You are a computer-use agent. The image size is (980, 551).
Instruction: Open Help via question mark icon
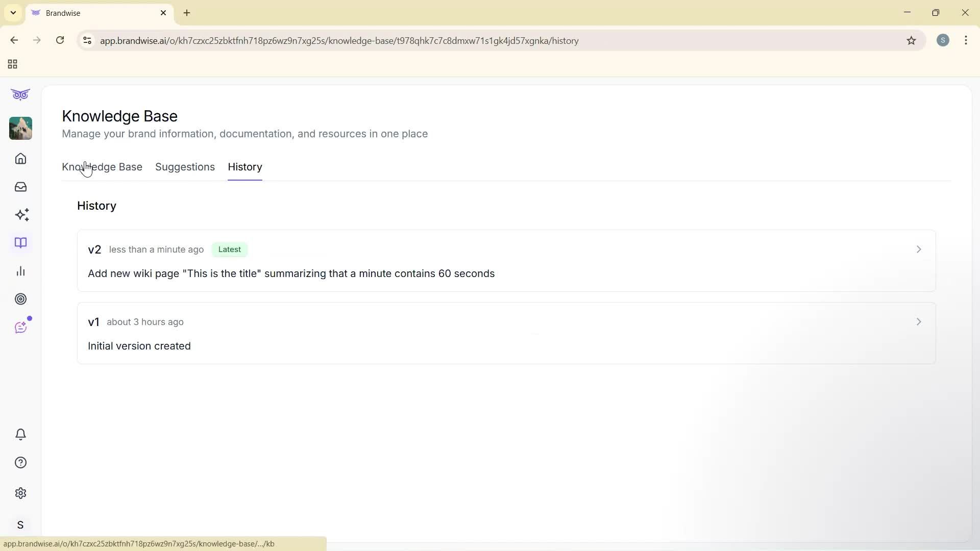click(20, 462)
